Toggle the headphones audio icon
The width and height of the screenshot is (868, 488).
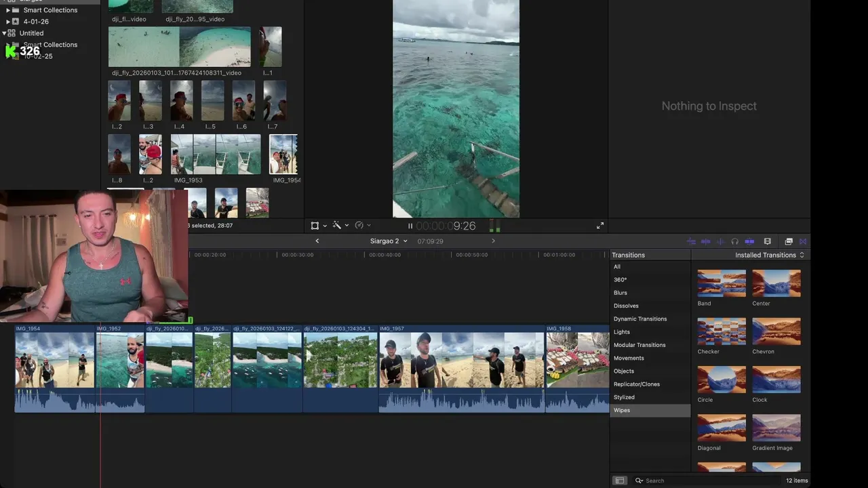pos(734,241)
